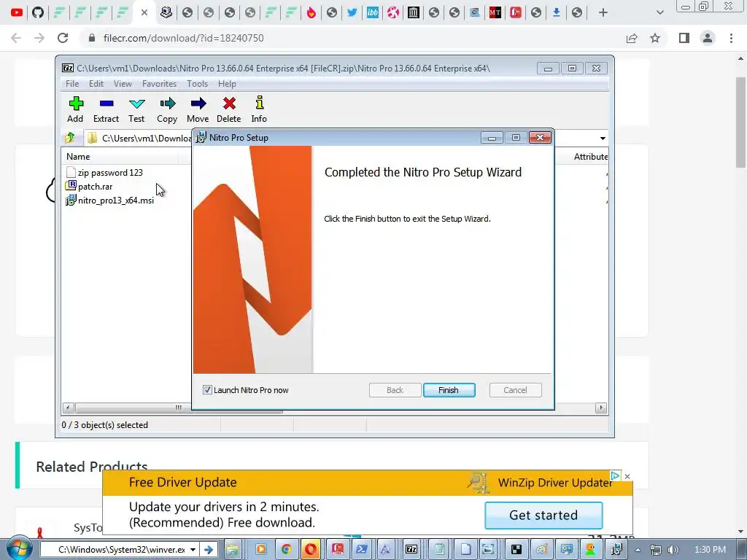Viewport: 747px width, 560px height.
Task: Click Get started in driver update ad
Action: tap(543, 516)
